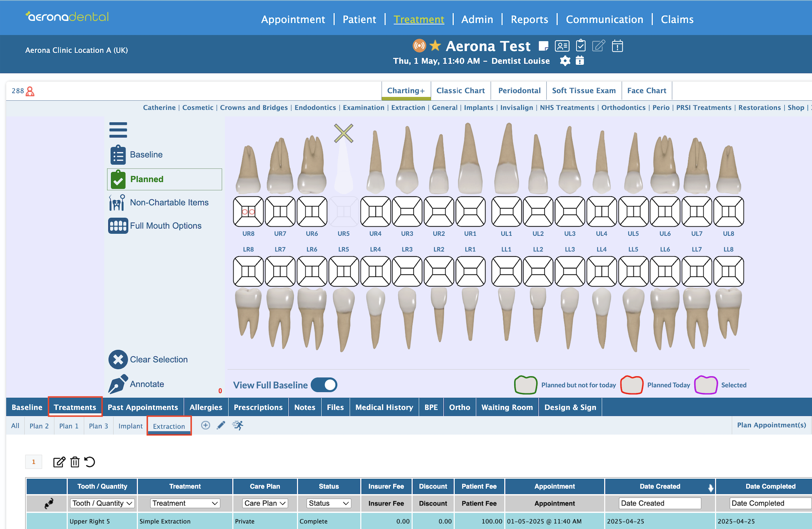The width and height of the screenshot is (812, 529).
Task: Click the Plan Appointment(s) link
Action: point(771,425)
